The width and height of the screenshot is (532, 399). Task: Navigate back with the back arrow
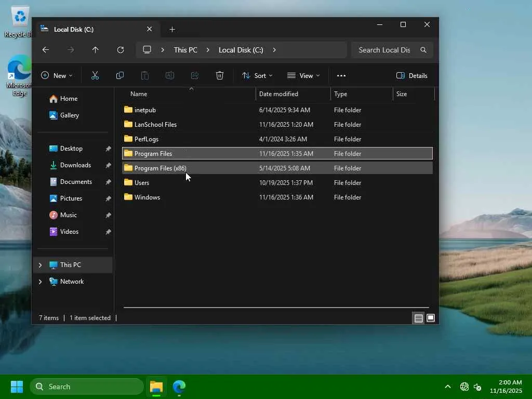click(x=46, y=50)
